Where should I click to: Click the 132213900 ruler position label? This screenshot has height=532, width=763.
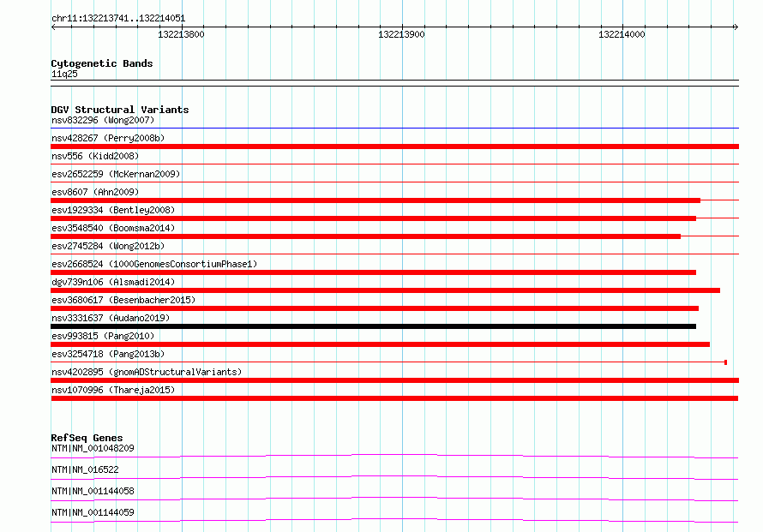point(401,34)
